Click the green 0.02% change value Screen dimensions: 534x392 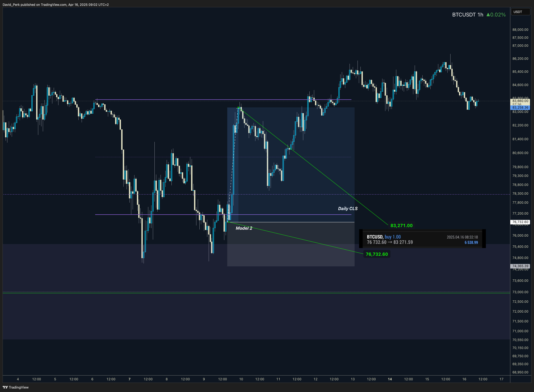point(496,15)
